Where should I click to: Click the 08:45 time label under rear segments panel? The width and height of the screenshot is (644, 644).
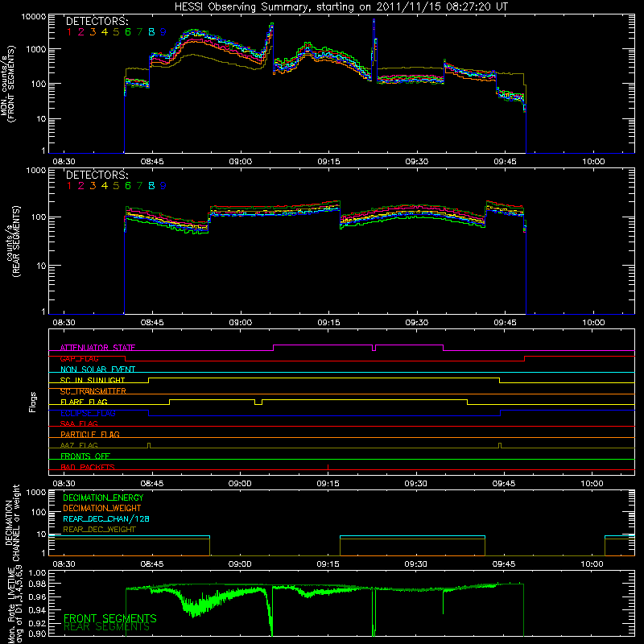tap(152, 323)
